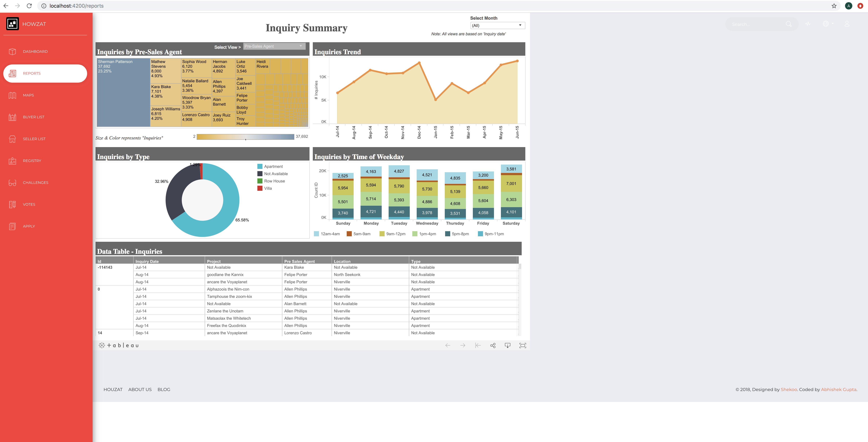Click the Tableau share icon
The width and height of the screenshot is (868, 442).
(x=493, y=345)
